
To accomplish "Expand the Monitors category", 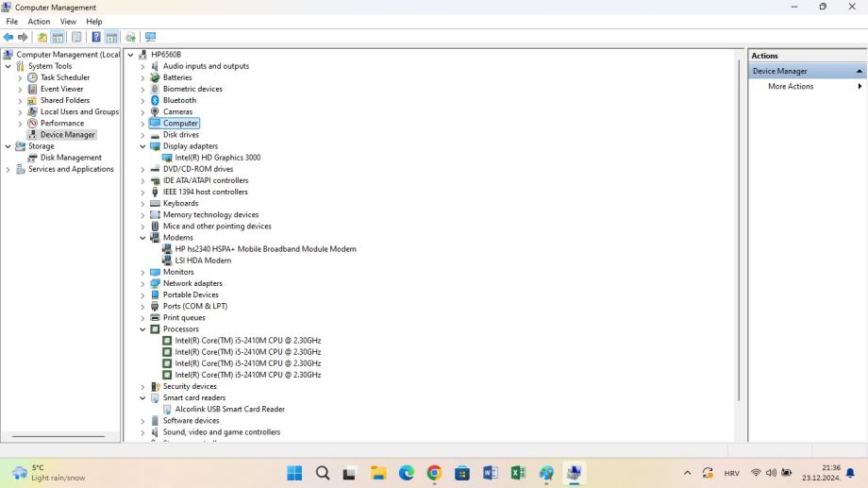I will [x=142, y=272].
